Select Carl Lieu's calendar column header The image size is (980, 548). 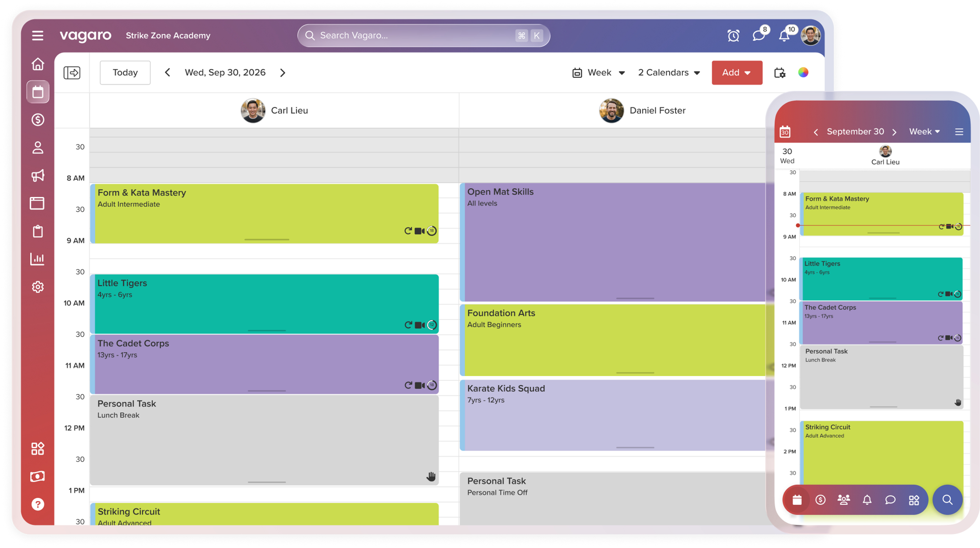(274, 110)
